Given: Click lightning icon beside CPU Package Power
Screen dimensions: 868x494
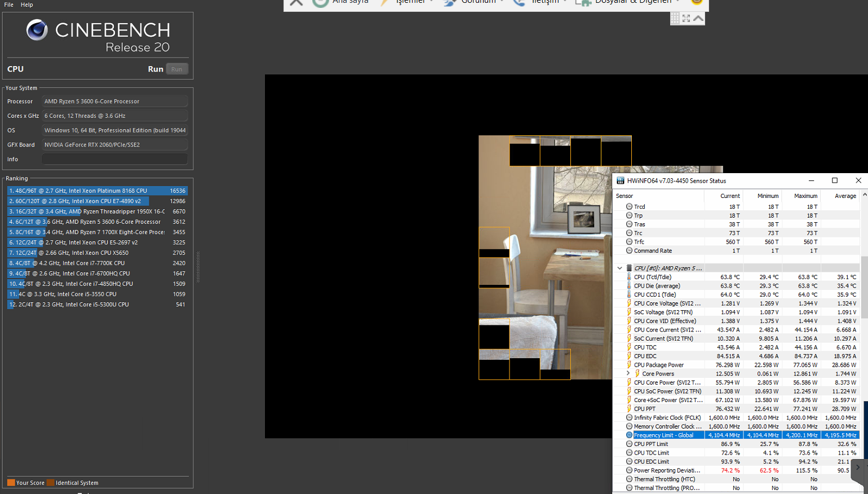Looking at the screenshot, I should click(629, 365).
